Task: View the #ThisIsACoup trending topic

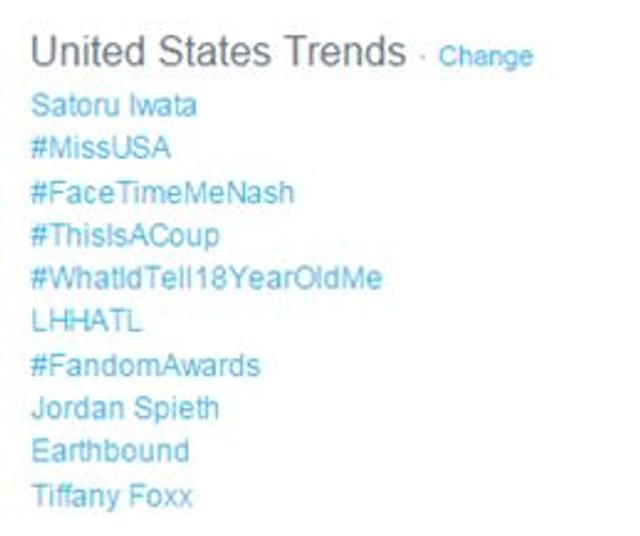Action: [x=125, y=235]
